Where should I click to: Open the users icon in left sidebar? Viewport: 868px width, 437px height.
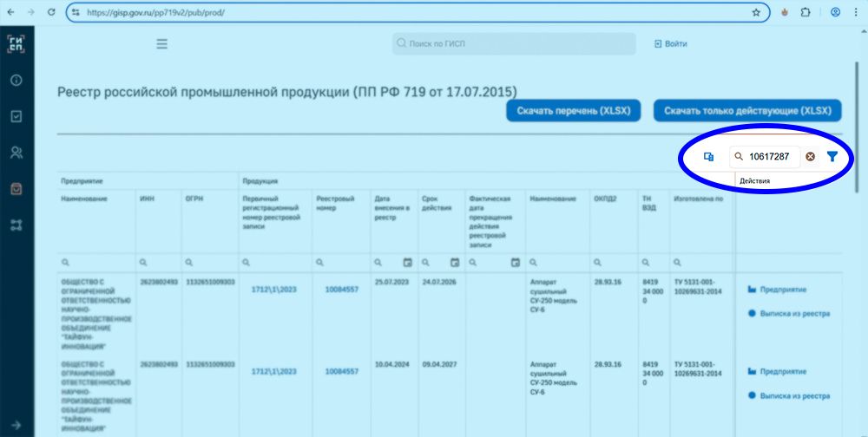(16, 153)
